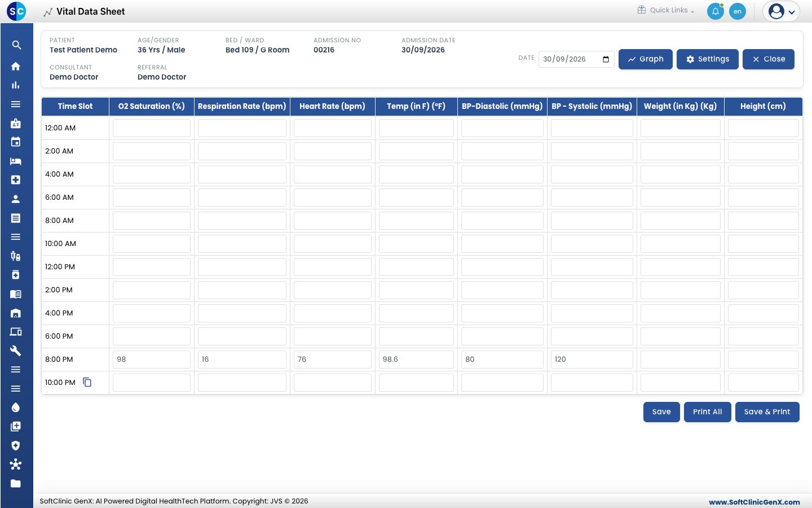This screenshot has width=812, height=508.
Task: Click the Graph button
Action: [646, 59]
